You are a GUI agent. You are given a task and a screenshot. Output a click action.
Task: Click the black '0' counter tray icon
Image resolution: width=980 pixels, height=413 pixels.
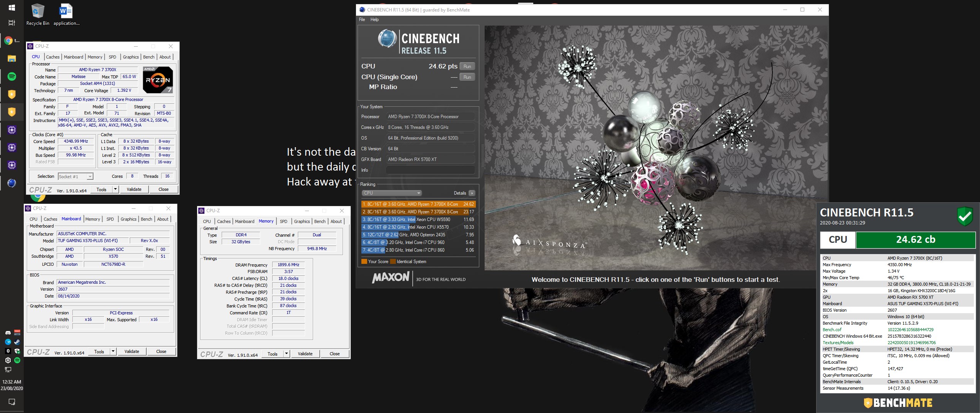pos(8,351)
